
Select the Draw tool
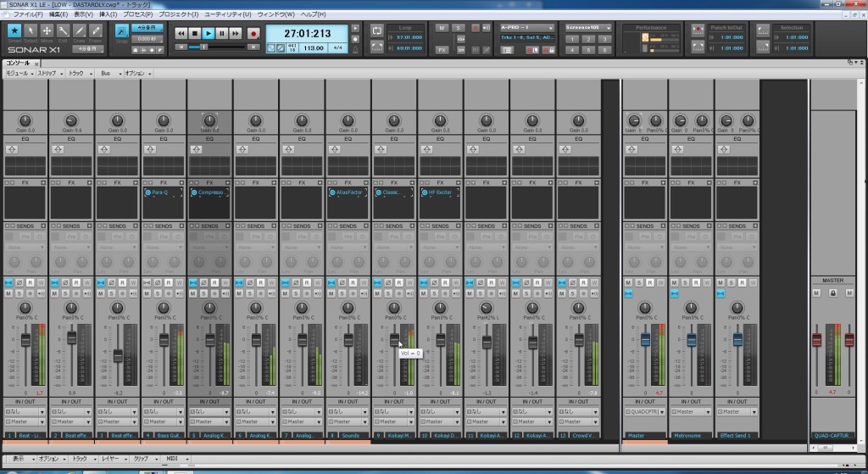80,31
